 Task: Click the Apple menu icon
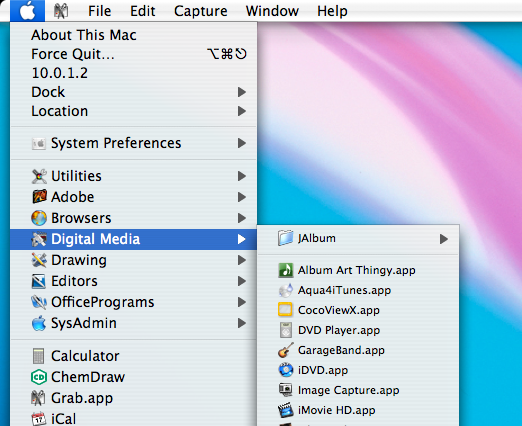(x=27, y=11)
